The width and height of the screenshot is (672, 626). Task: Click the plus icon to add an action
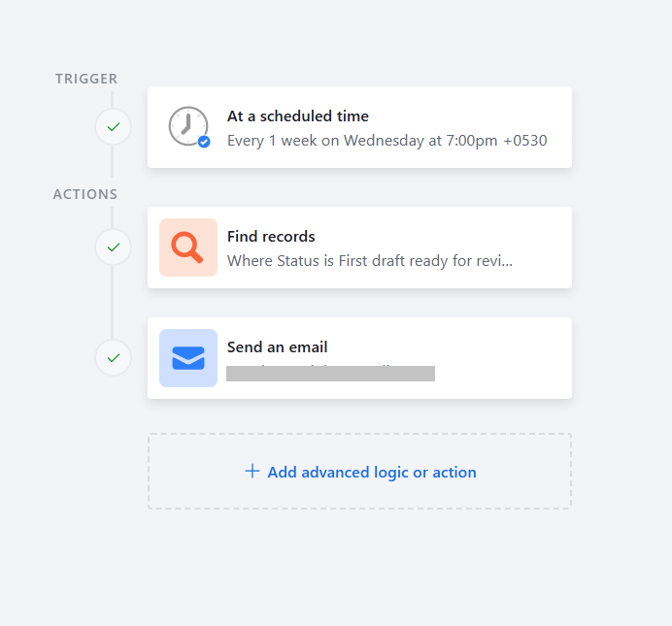[252, 472]
